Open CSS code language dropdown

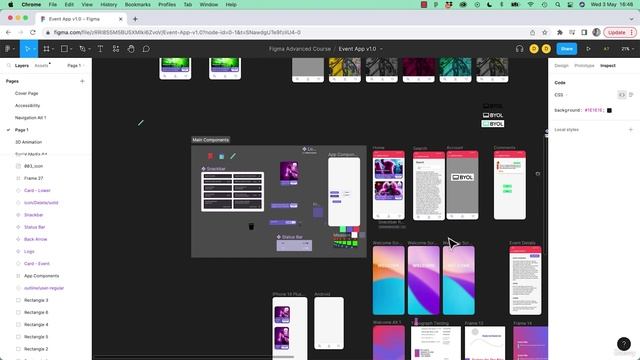pos(561,95)
